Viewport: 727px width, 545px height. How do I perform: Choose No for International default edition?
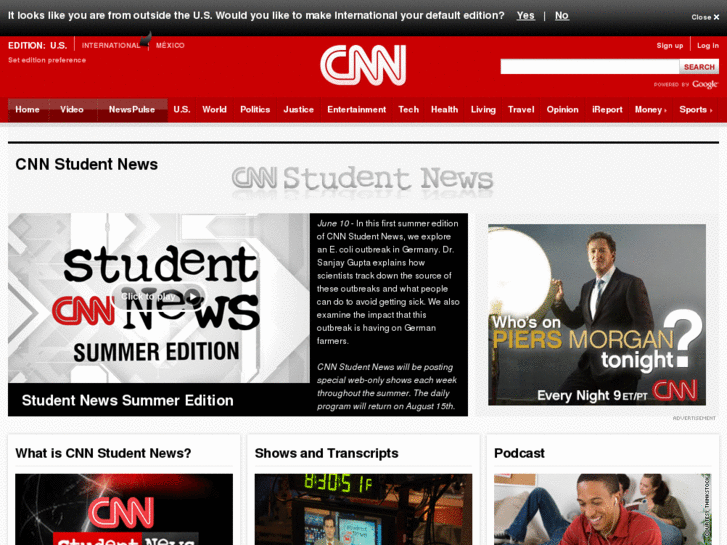coord(561,15)
